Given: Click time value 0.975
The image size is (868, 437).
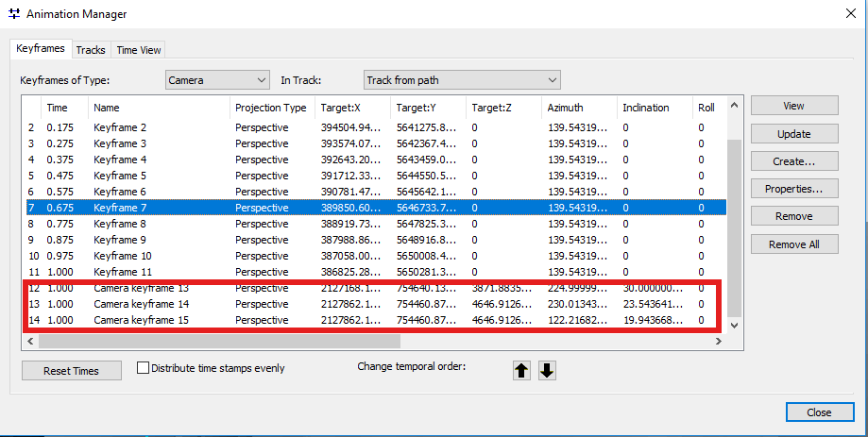Looking at the screenshot, I should [x=58, y=256].
